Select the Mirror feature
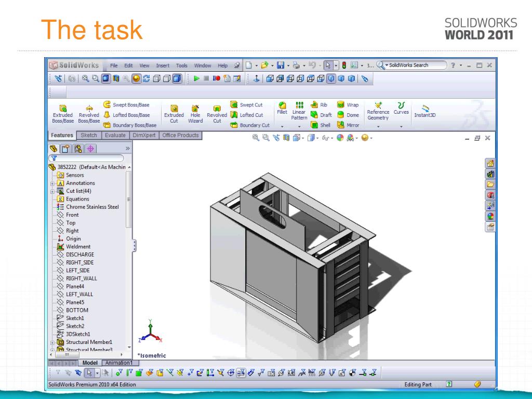The image size is (532, 399). click(x=348, y=125)
